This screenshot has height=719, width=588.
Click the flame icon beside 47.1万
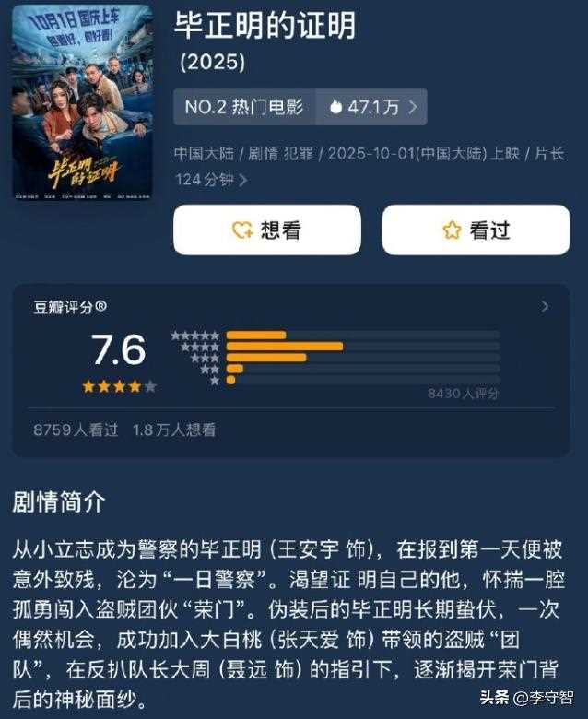click(336, 107)
